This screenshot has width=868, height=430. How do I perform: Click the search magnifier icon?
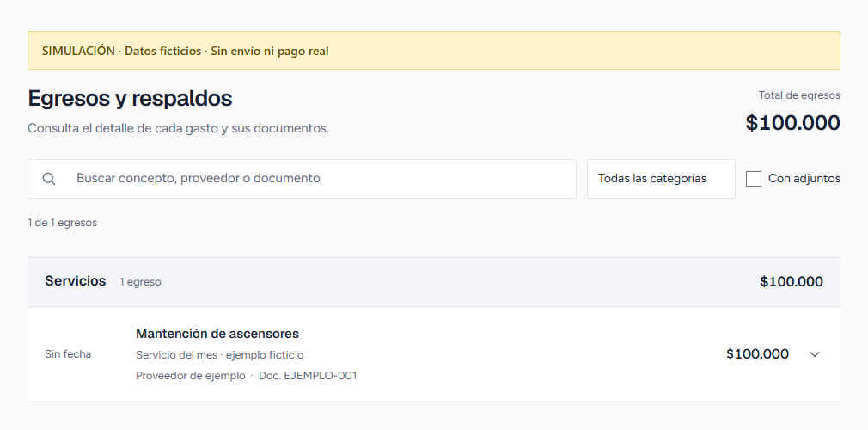pyautogui.click(x=49, y=178)
